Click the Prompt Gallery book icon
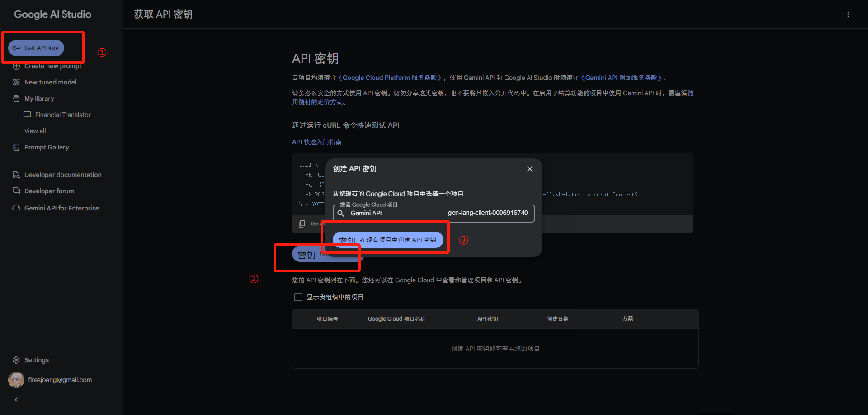Image resolution: width=868 pixels, height=415 pixels. coord(16,147)
